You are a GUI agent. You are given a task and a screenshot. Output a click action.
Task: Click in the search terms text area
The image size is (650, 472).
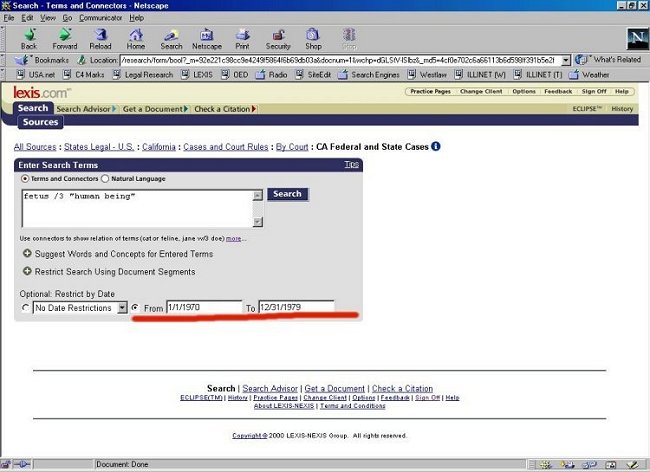(137, 209)
